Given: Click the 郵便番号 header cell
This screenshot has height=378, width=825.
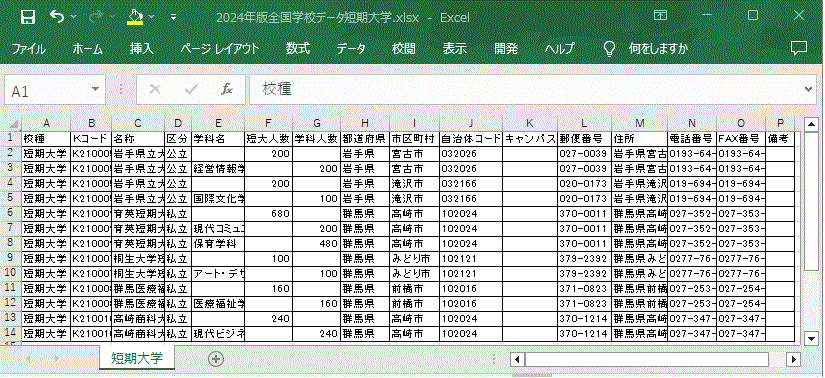Looking at the screenshot, I should point(585,138).
